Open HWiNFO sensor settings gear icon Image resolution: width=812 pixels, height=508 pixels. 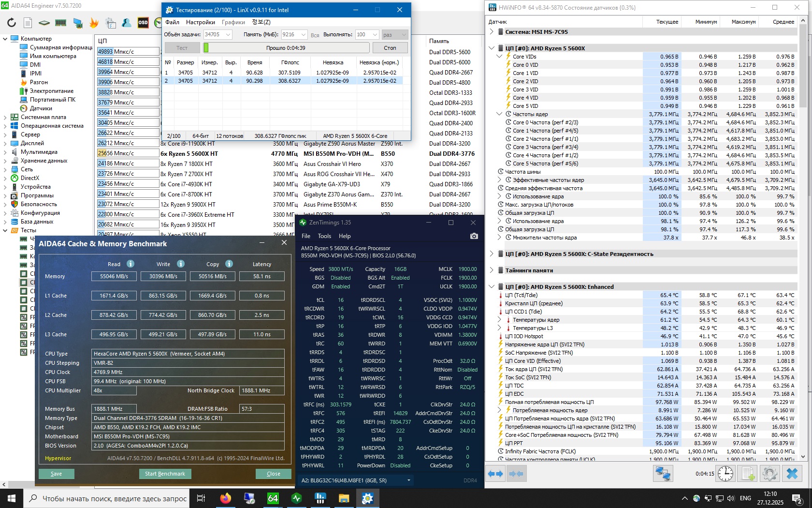(x=770, y=473)
